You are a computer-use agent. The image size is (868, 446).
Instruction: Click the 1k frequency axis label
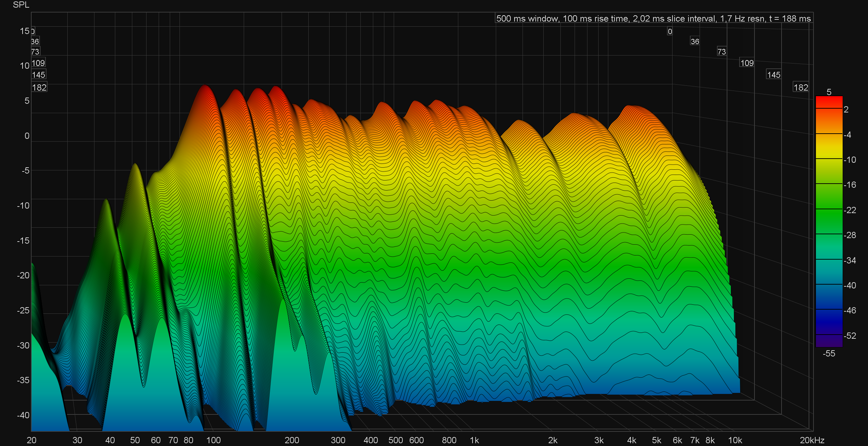(474, 440)
